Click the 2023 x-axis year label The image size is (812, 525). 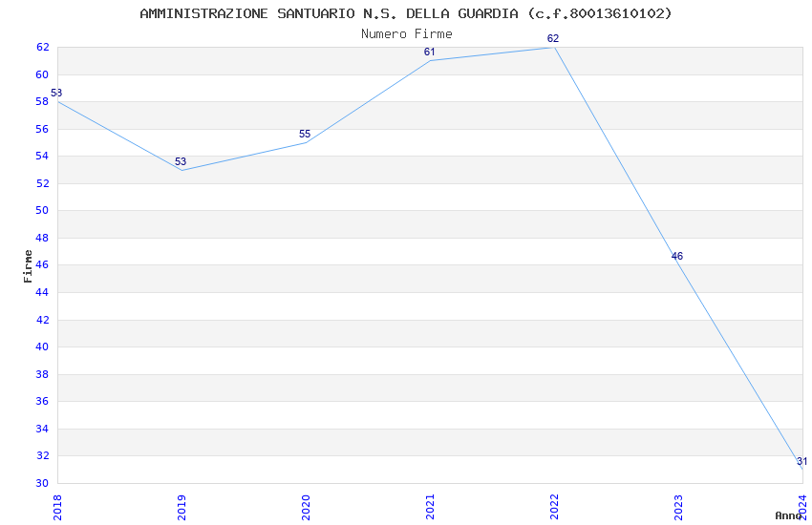click(x=678, y=508)
